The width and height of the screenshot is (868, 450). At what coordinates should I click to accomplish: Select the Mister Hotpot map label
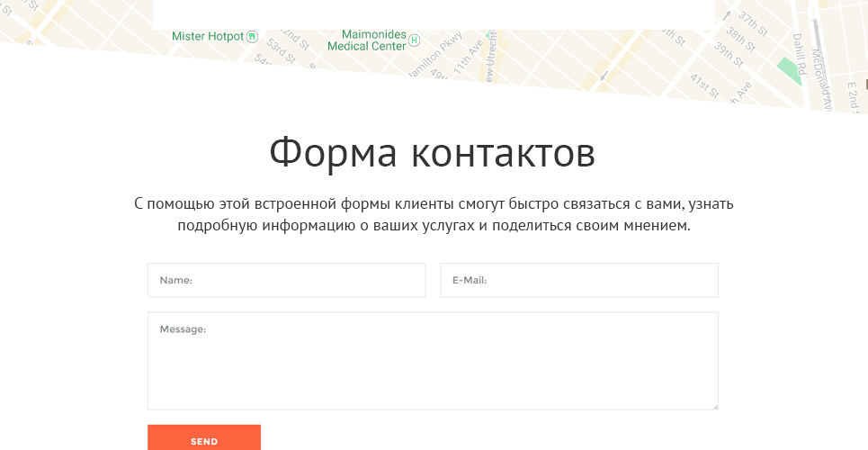click(x=208, y=37)
